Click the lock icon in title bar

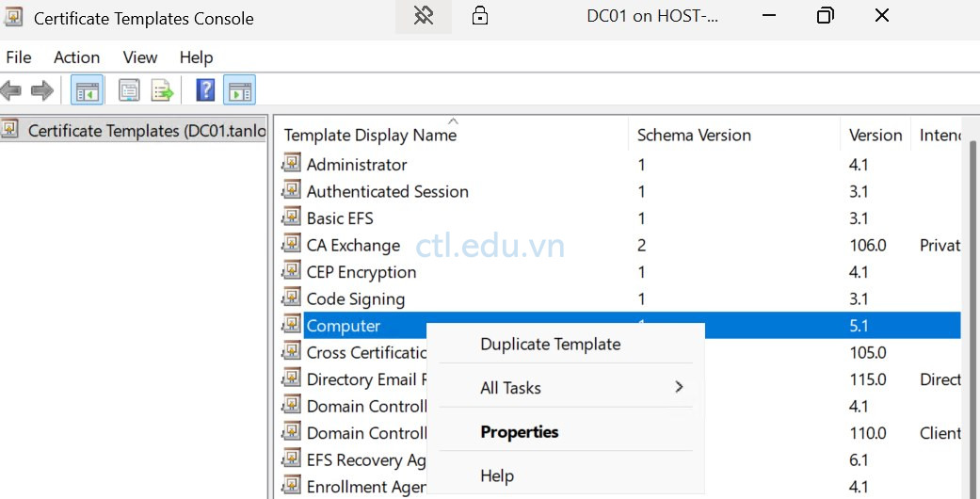point(480,16)
